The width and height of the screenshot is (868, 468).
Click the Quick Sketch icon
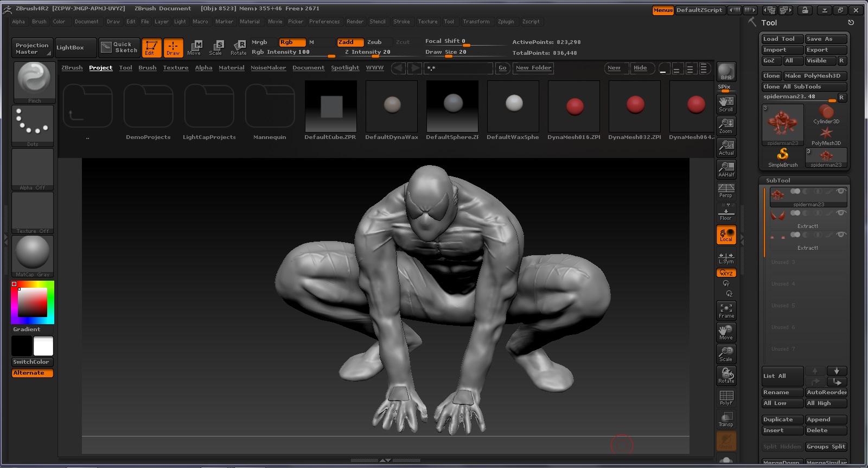120,48
